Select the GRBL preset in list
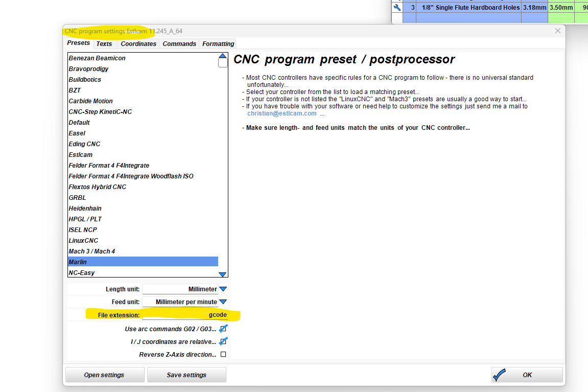Screen dimensions: 588x392 (x=78, y=197)
